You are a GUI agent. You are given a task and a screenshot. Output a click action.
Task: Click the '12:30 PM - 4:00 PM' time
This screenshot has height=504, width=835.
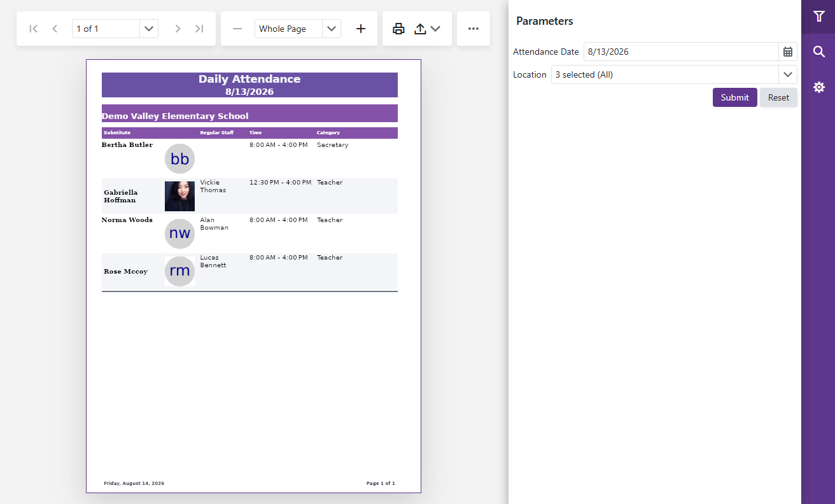281,182
